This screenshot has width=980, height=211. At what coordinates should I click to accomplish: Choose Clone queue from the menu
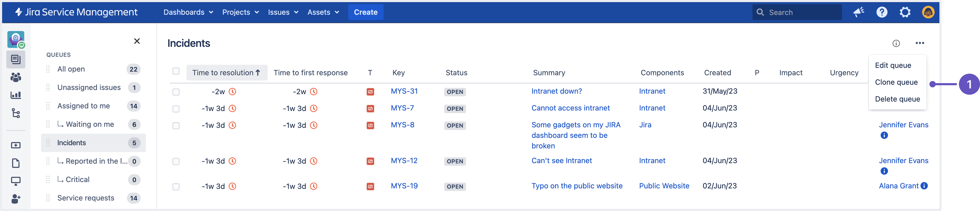coord(896,83)
